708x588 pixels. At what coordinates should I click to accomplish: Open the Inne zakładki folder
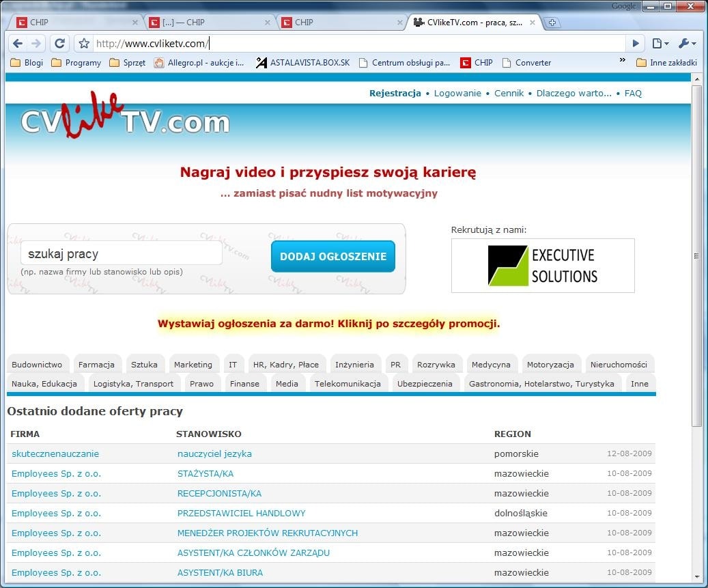[666, 63]
